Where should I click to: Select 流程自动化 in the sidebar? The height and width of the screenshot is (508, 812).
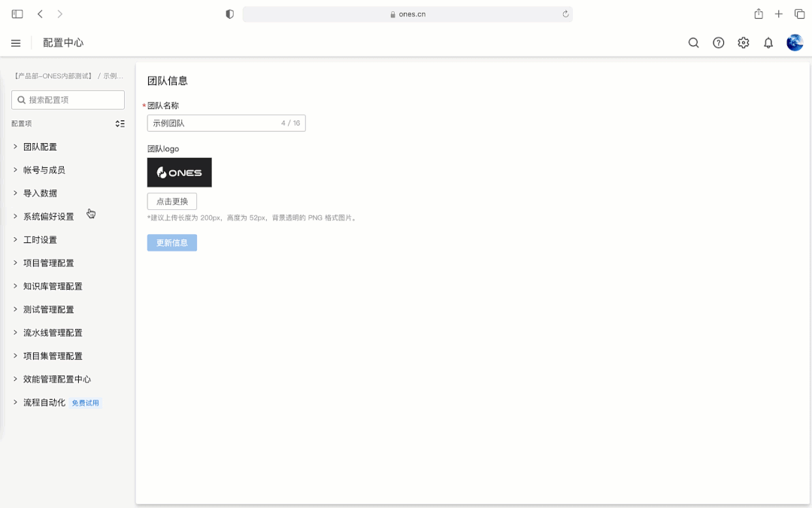click(x=44, y=403)
